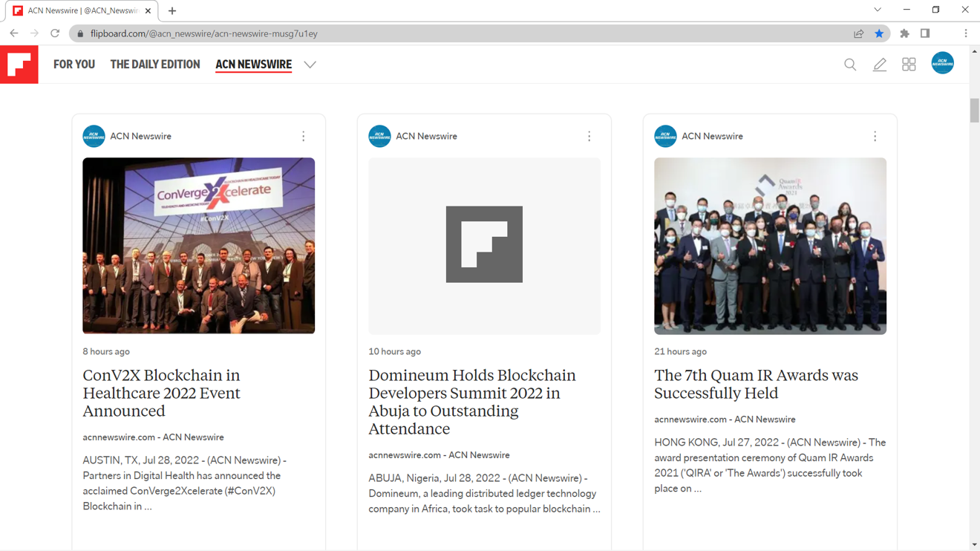Viewport: 980px width, 551px height.
Task: Switch to The Daily Edition tab
Action: click(x=155, y=65)
